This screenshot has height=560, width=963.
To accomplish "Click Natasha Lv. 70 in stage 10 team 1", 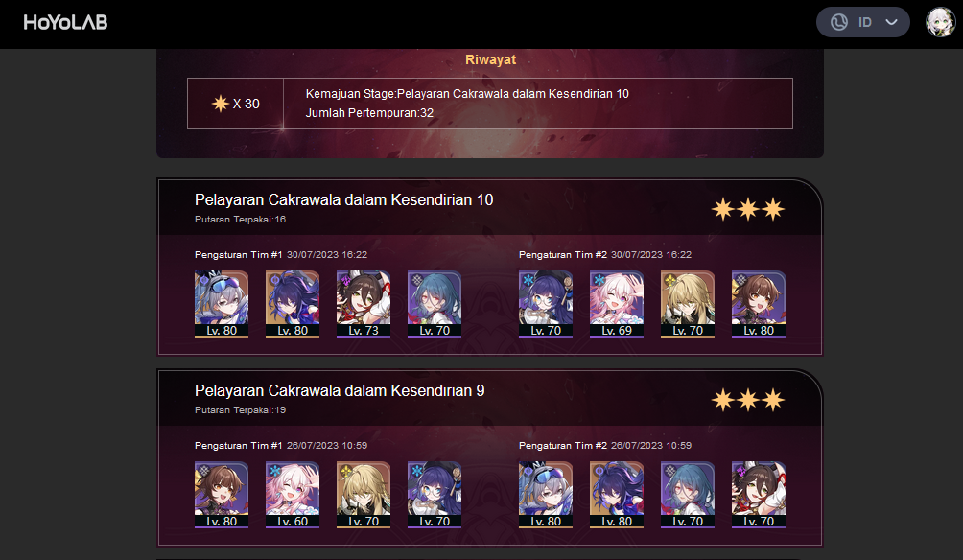I will (435, 304).
